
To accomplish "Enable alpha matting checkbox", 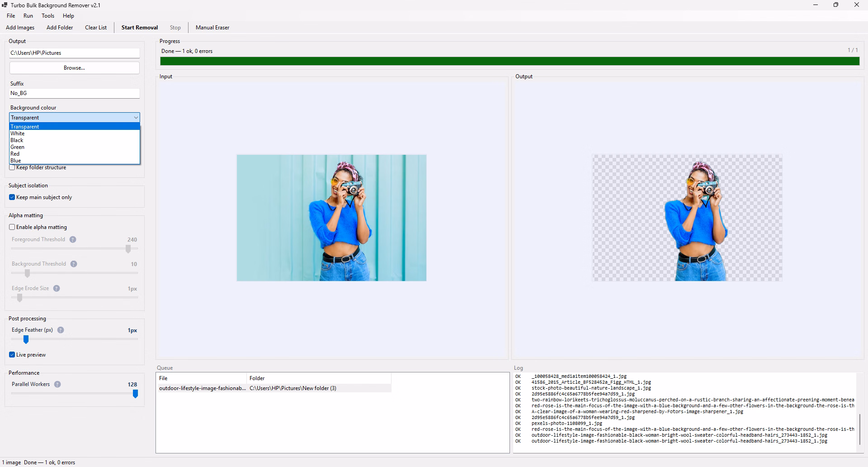I will [x=12, y=227].
